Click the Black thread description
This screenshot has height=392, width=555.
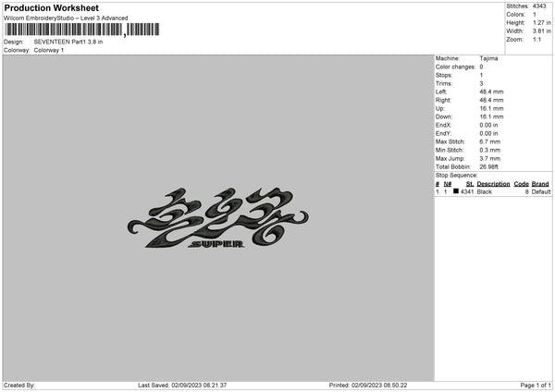[x=484, y=191]
